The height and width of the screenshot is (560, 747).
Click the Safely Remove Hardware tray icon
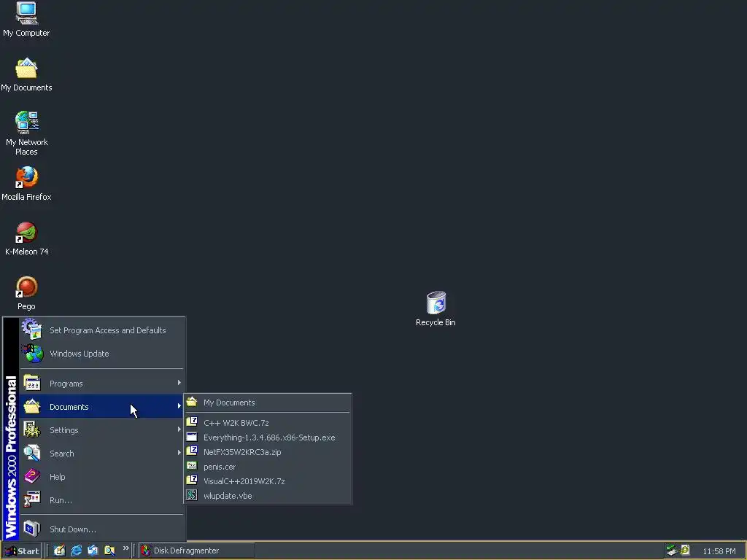(672, 551)
